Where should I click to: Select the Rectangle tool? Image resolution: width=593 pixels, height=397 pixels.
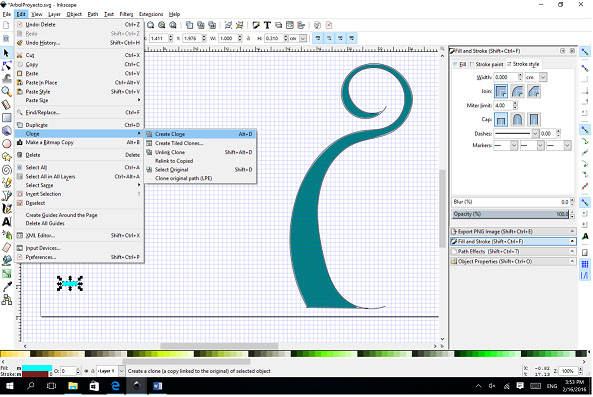(x=6, y=118)
